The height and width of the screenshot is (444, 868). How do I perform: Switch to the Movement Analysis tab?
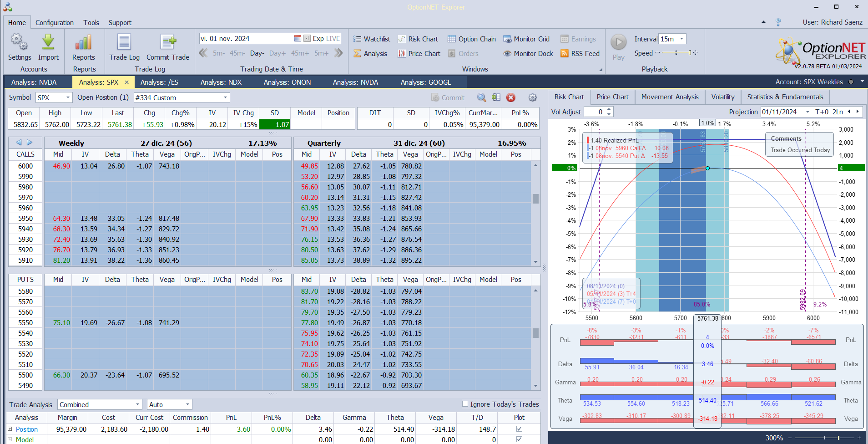(x=670, y=97)
